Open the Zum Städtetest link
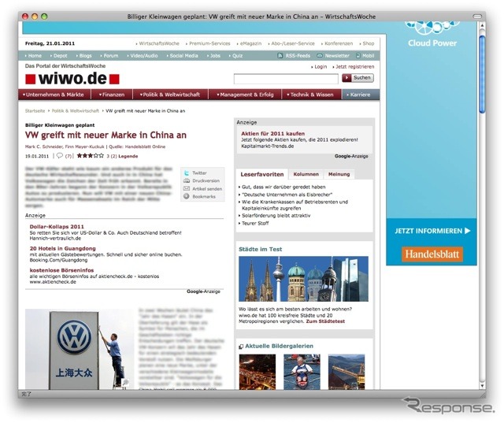This screenshot has height=423, width=504. click(x=325, y=321)
